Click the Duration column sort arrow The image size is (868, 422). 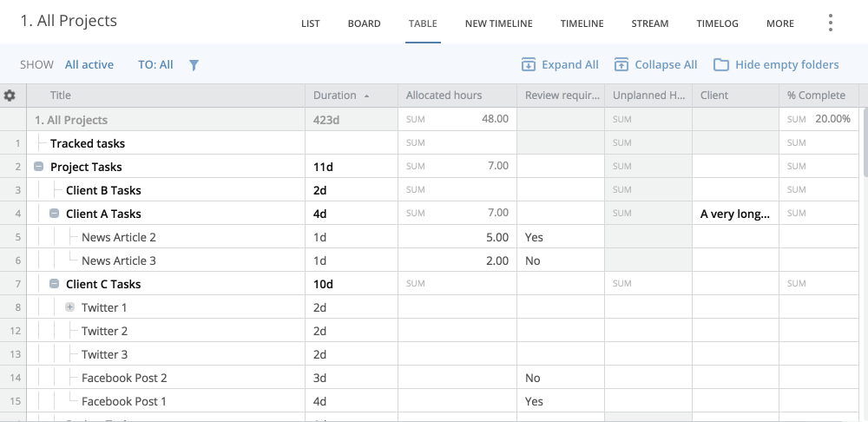[366, 96]
